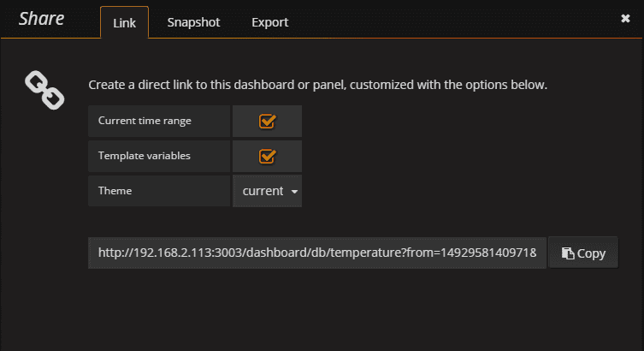
Task: Switch to the Link tab
Action: point(124,22)
